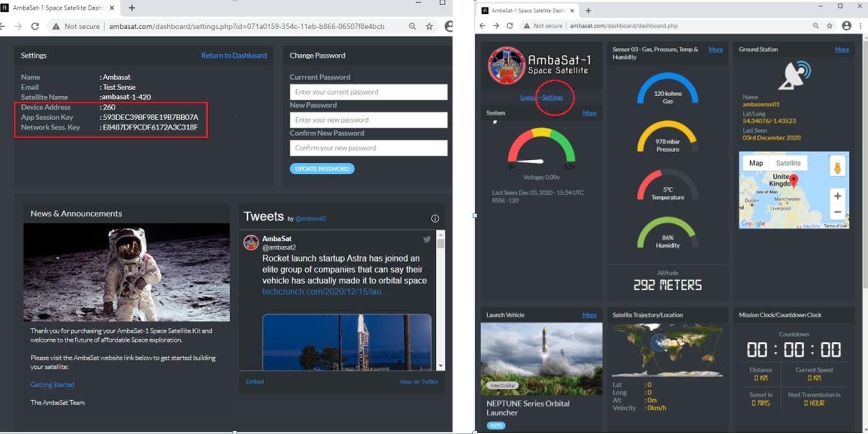Screen dimensions: 868x434
Task: Click the tweets scrollbar down arrow
Action: click(440, 365)
